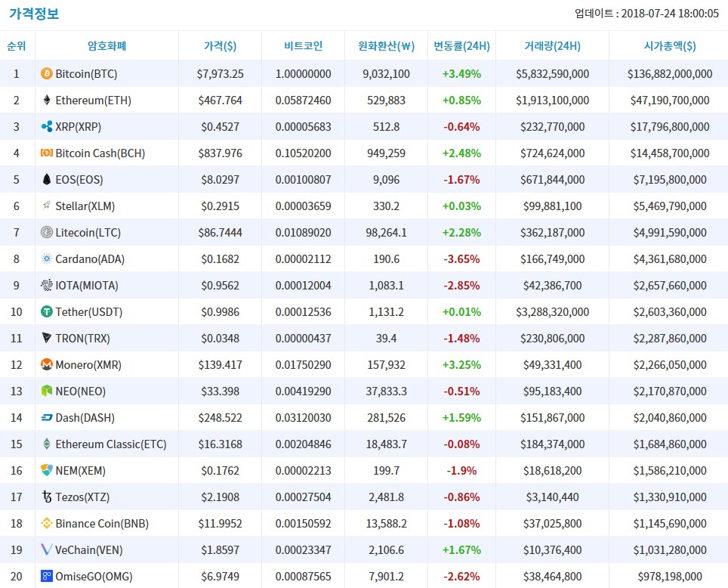Sort by 가격($) column header
The image size is (728, 588).
pos(220,46)
